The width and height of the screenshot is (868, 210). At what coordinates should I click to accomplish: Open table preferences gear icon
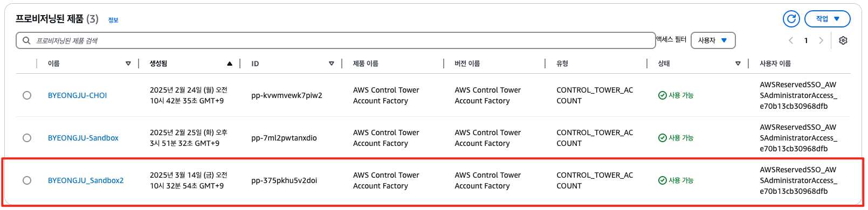tap(843, 40)
